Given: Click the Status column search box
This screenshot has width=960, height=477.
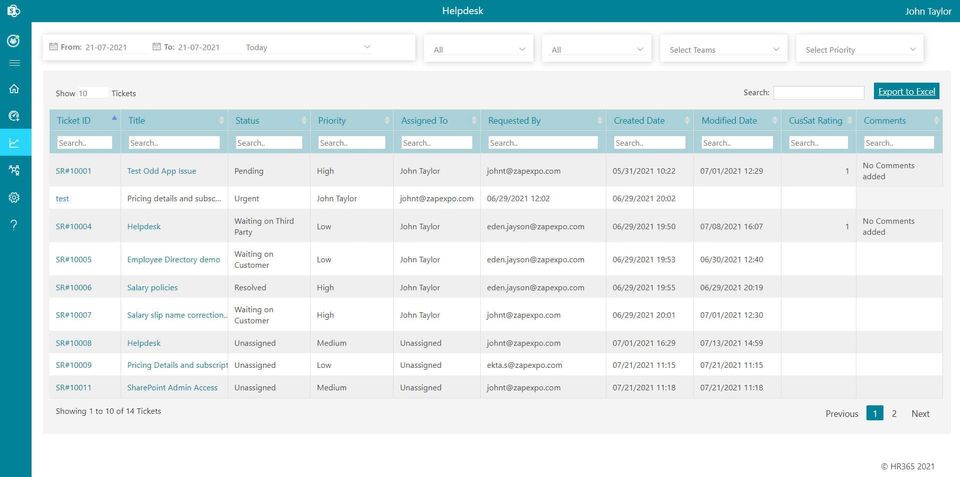Looking at the screenshot, I should (x=269, y=143).
